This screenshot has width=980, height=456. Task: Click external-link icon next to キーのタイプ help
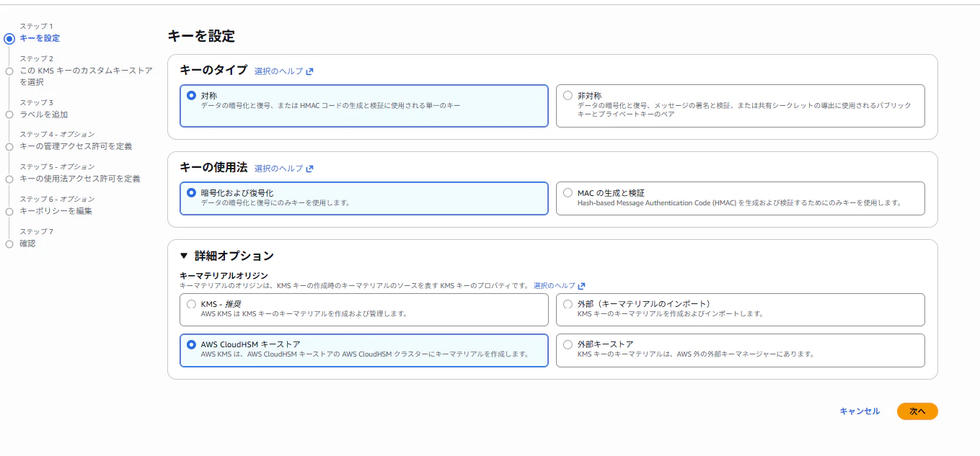click(x=309, y=71)
